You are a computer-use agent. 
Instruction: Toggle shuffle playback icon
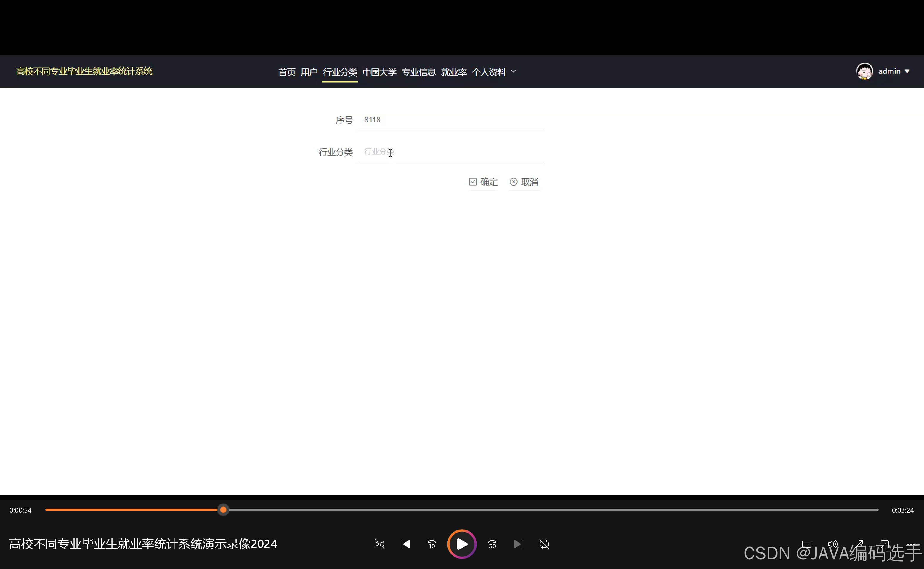379,544
